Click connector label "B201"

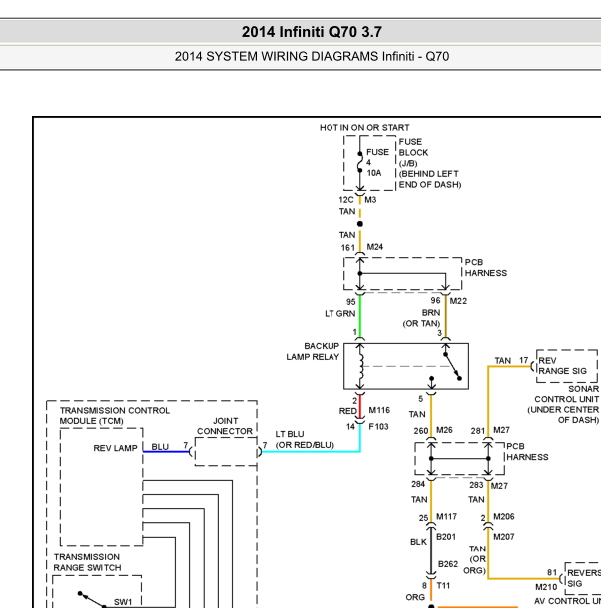pyautogui.click(x=446, y=537)
